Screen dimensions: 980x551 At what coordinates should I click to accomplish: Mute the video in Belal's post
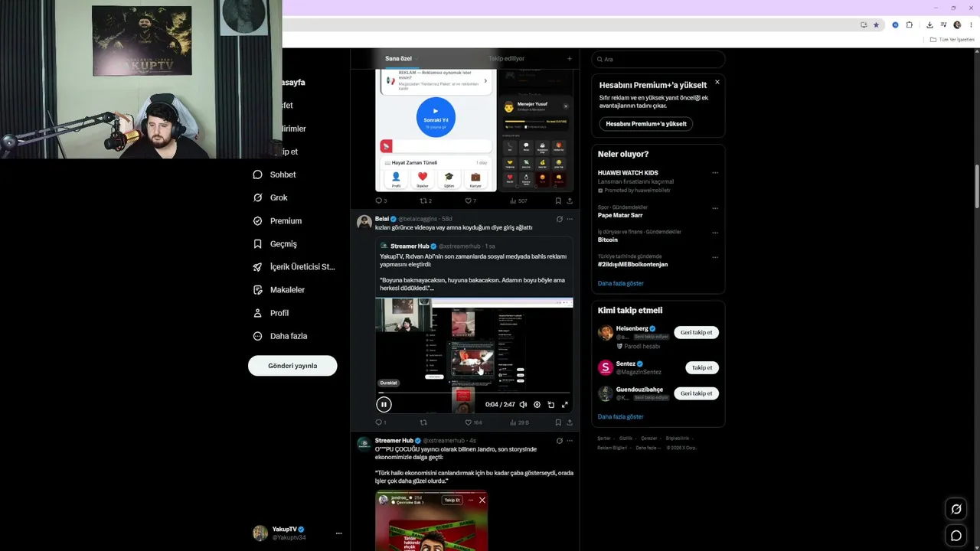tap(523, 405)
